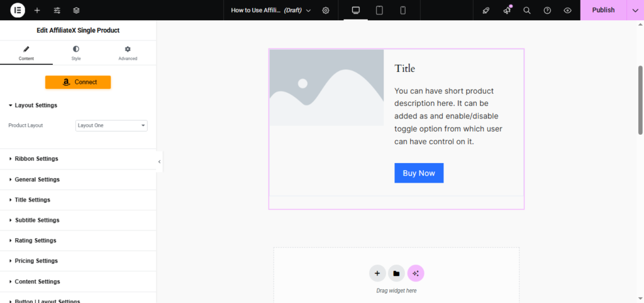Expand the Ribbon Settings section
This screenshot has height=303, width=644.
(x=36, y=159)
